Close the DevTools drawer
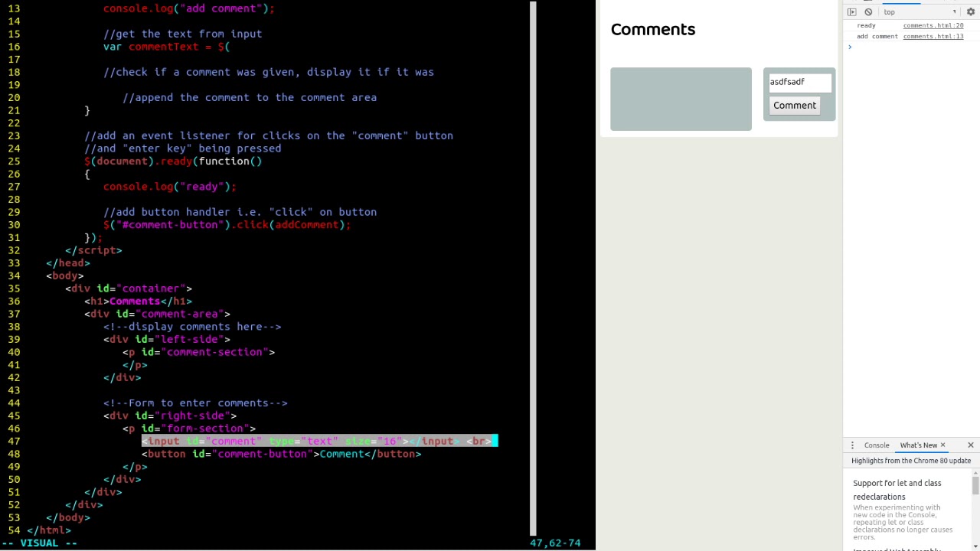 pyautogui.click(x=971, y=445)
